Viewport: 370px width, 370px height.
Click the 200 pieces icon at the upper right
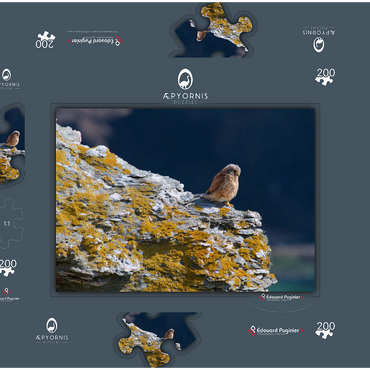coord(325,77)
